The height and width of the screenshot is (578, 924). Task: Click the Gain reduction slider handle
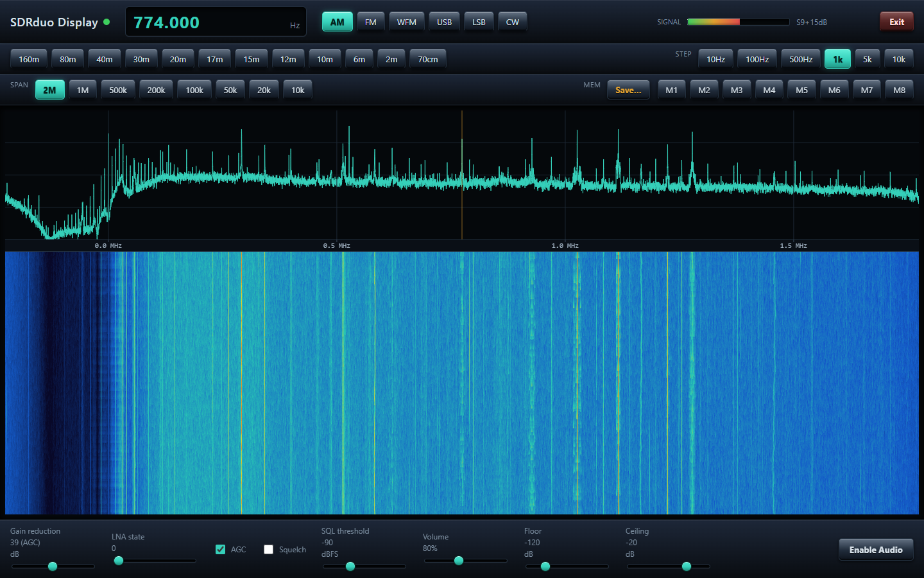[53, 566]
